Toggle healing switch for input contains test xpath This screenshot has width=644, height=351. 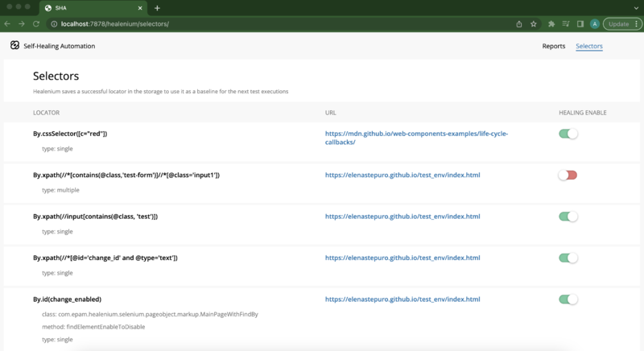(568, 217)
